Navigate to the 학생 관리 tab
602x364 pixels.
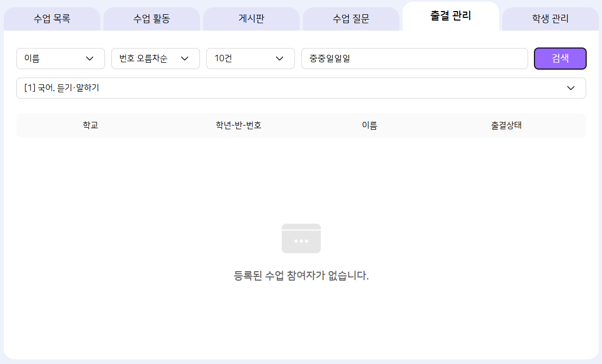[x=550, y=19]
